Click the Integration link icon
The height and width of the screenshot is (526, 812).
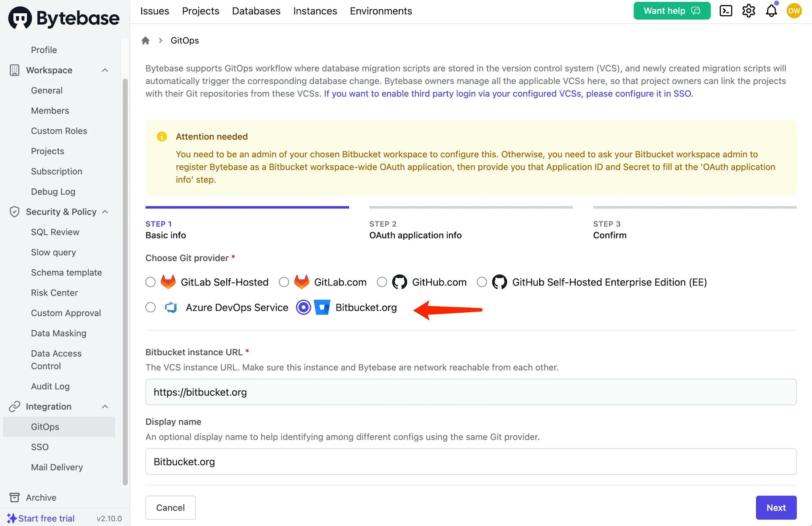point(15,406)
